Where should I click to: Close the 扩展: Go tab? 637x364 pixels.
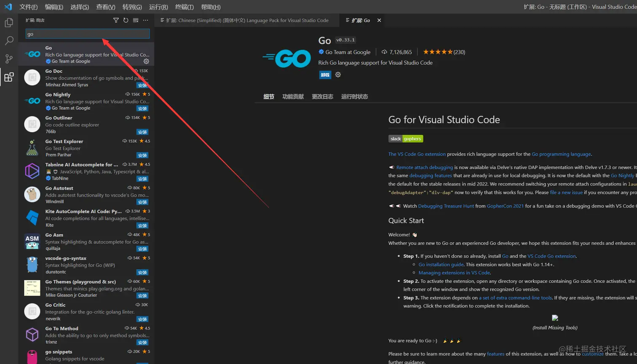coord(379,20)
